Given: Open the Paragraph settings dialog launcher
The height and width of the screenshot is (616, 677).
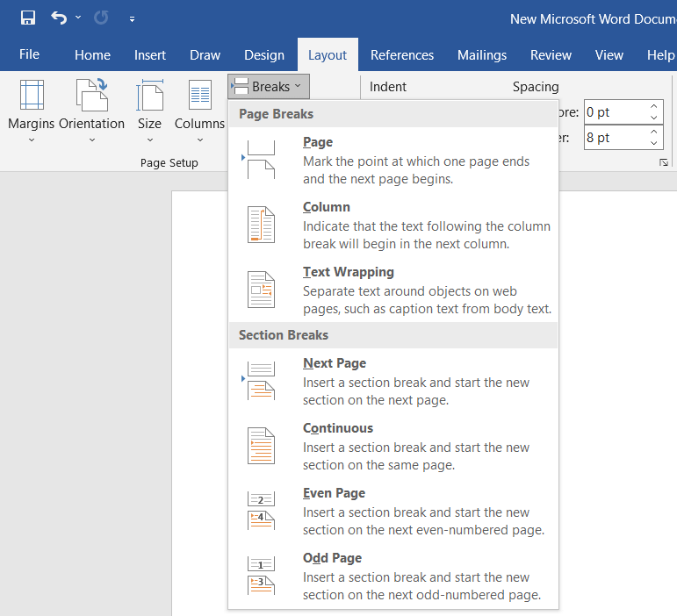Looking at the screenshot, I should click(x=664, y=162).
